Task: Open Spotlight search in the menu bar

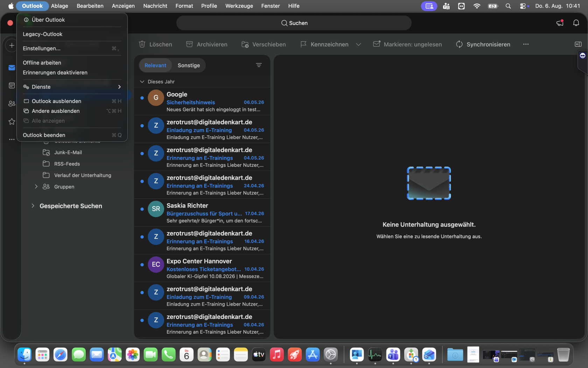Action: coord(508,6)
